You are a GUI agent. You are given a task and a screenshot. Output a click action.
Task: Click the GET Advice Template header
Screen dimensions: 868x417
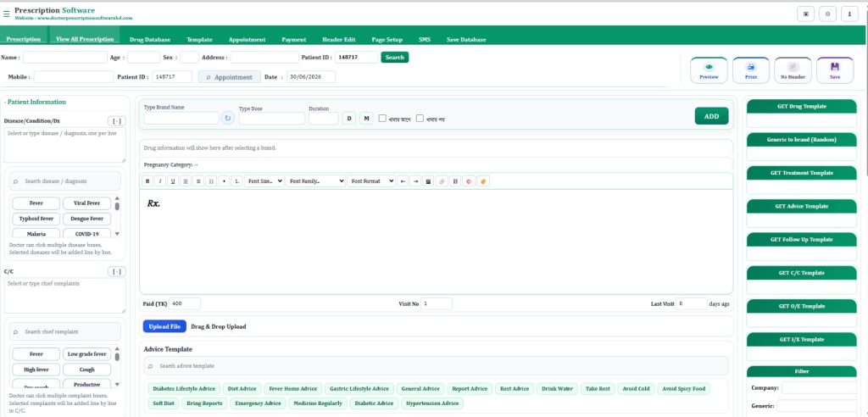point(801,206)
